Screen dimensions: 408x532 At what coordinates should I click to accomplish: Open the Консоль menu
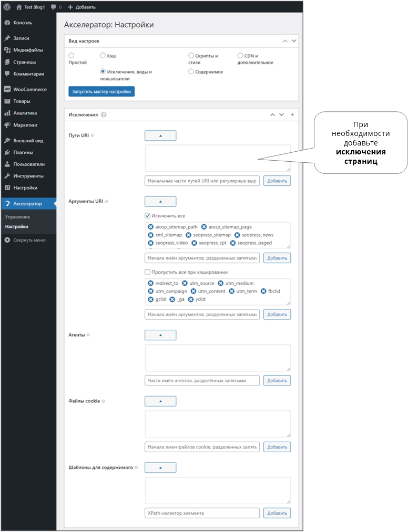(x=28, y=23)
